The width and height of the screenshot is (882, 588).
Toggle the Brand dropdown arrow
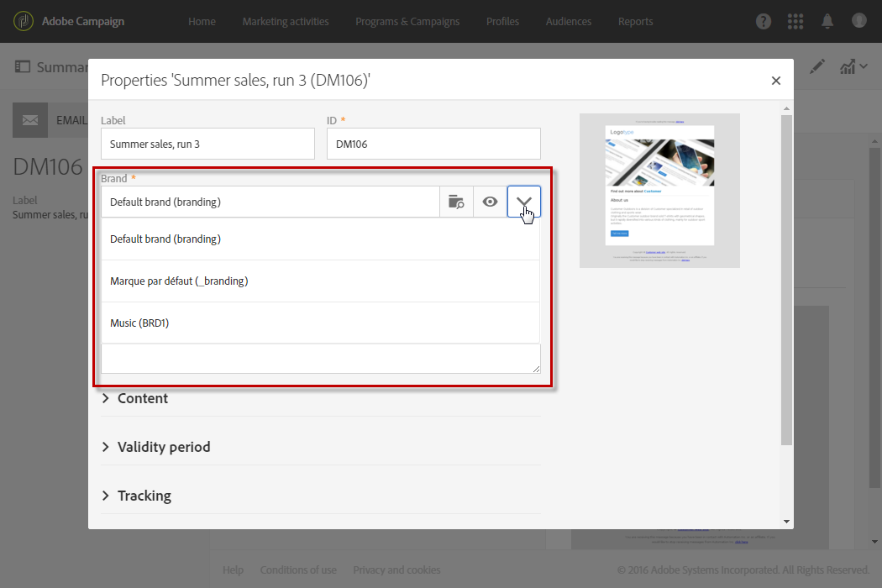(x=523, y=202)
